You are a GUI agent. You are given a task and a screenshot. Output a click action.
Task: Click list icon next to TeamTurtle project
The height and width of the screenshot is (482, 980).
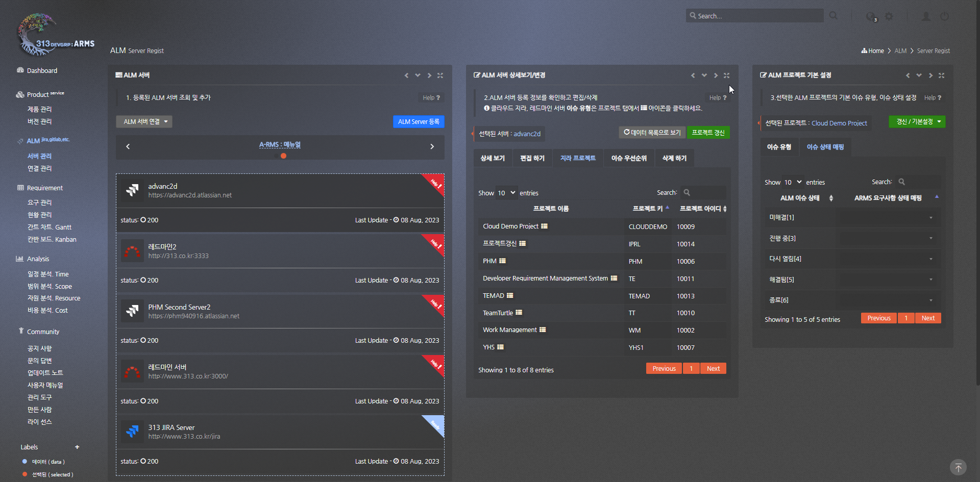pos(519,313)
